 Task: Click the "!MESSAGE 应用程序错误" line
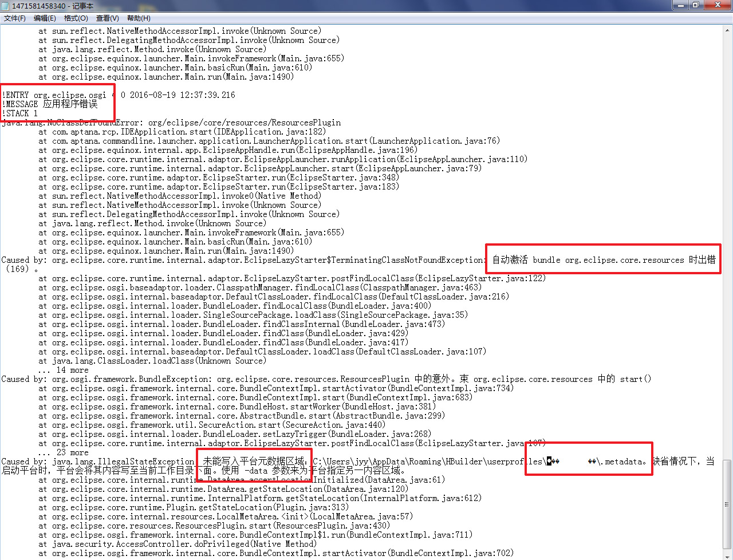coord(50,104)
